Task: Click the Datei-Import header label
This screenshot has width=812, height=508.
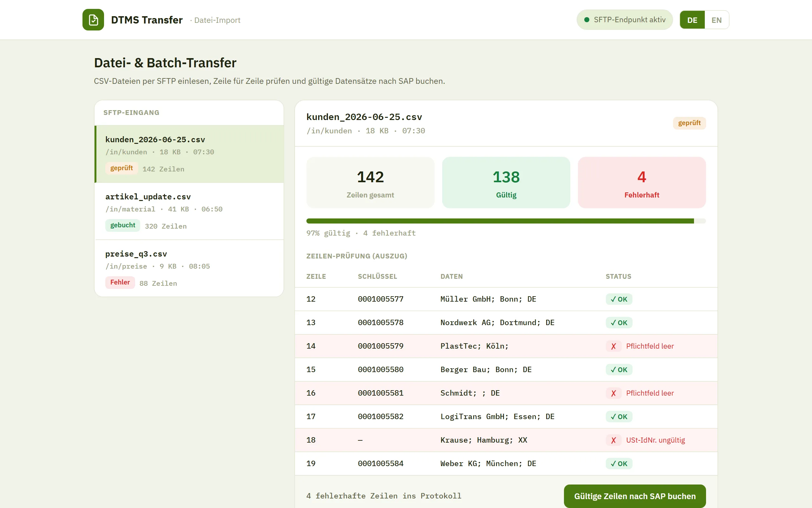Action: (217, 20)
